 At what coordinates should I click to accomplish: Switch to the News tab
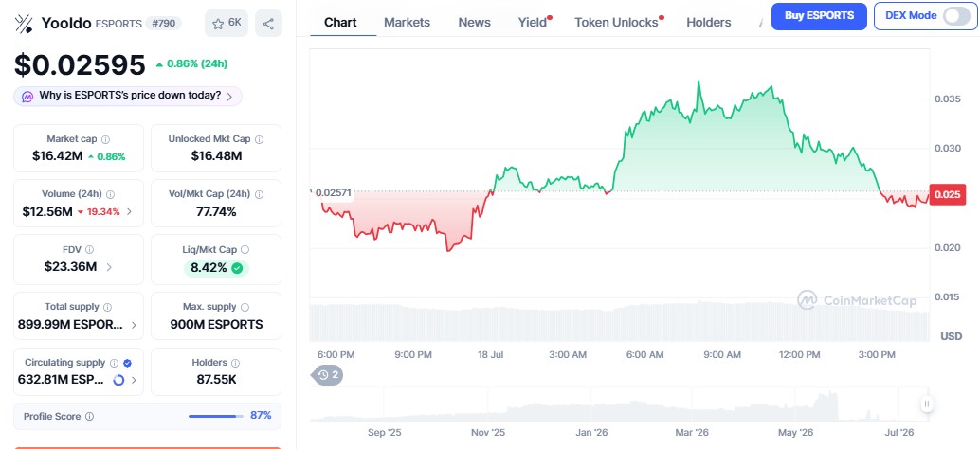(475, 23)
